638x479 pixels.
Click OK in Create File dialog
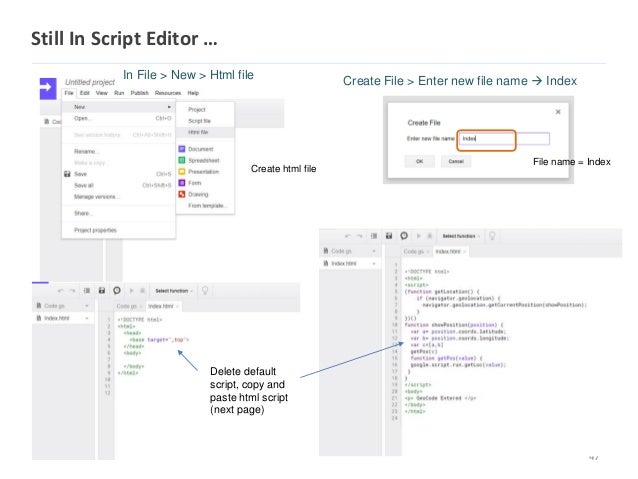pyautogui.click(x=420, y=162)
